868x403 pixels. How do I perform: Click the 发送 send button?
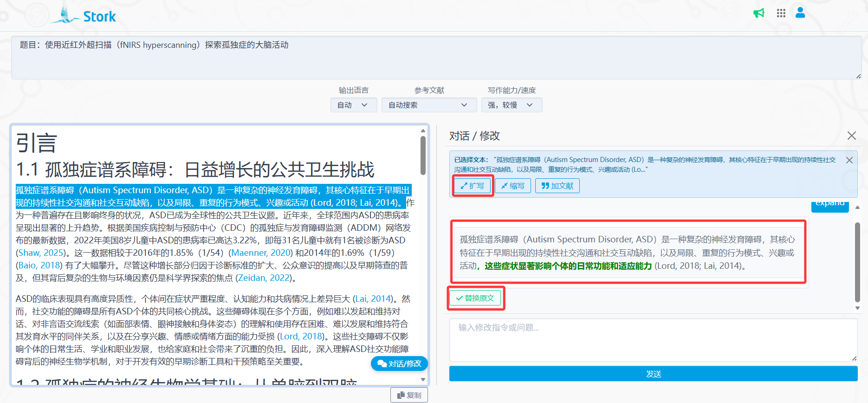pyautogui.click(x=653, y=374)
